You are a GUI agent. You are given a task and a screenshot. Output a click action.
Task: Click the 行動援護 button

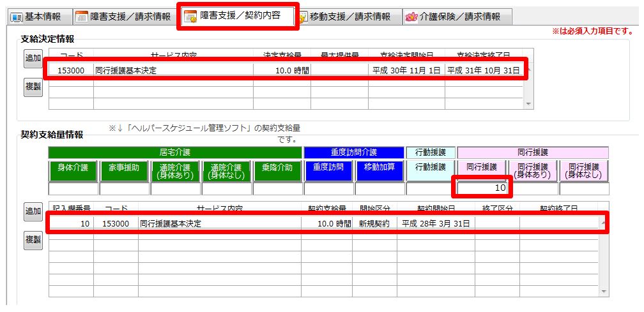pos(431,170)
